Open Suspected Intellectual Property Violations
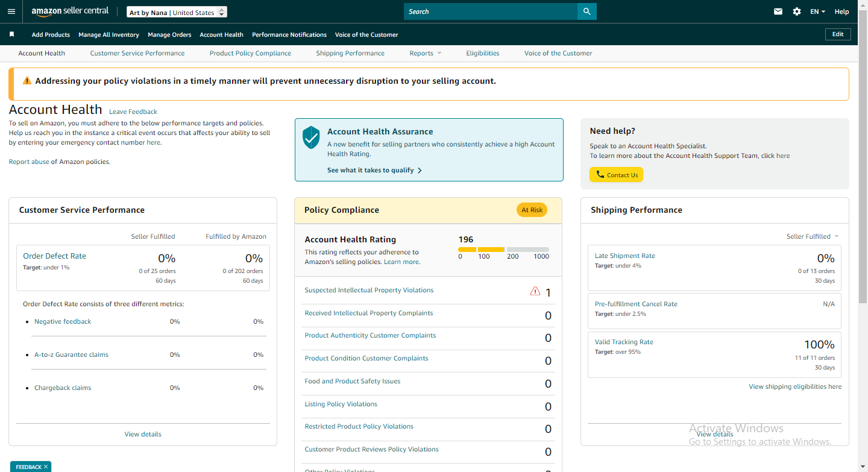Image resolution: width=868 pixels, height=472 pixels. pyautogui.click(x=369, y=290)
